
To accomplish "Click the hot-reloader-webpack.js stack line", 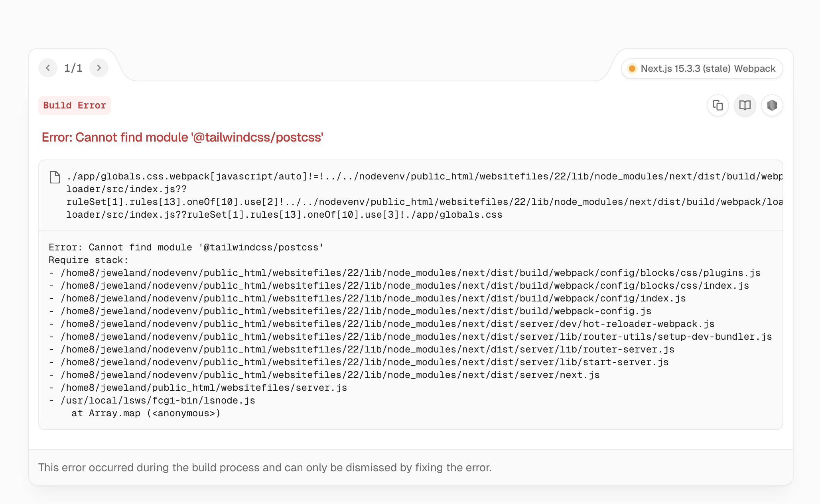I will coord(387,324).
